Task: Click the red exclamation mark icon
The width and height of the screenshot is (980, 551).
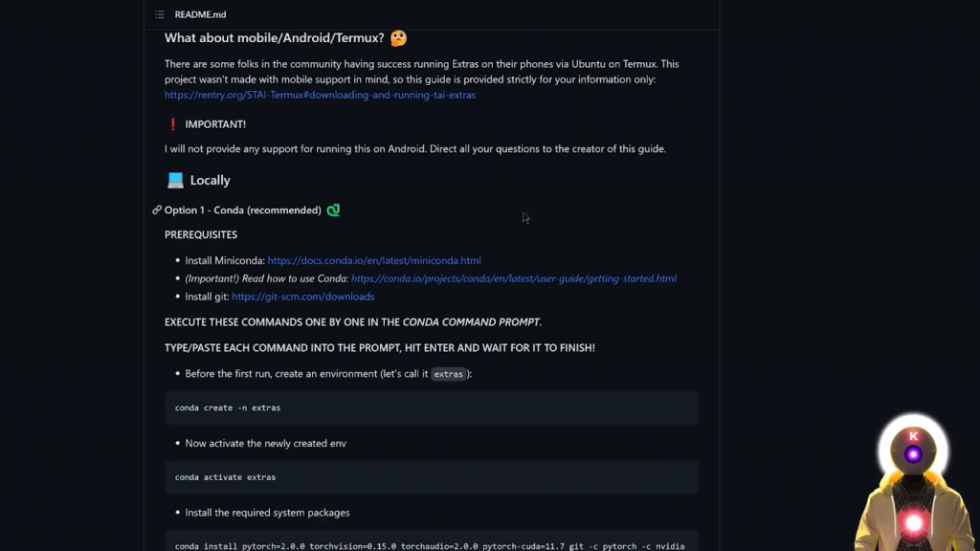Action: click(173, 124)
